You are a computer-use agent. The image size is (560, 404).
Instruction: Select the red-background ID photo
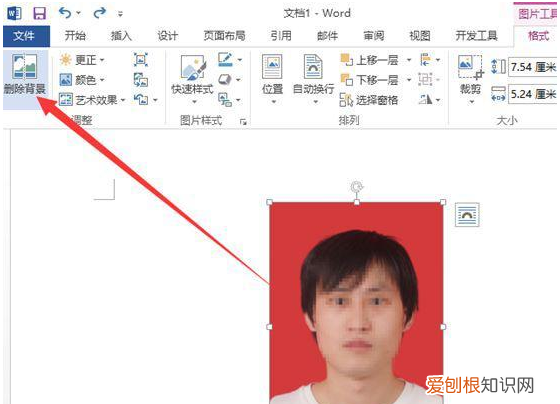tap(356, 303)
